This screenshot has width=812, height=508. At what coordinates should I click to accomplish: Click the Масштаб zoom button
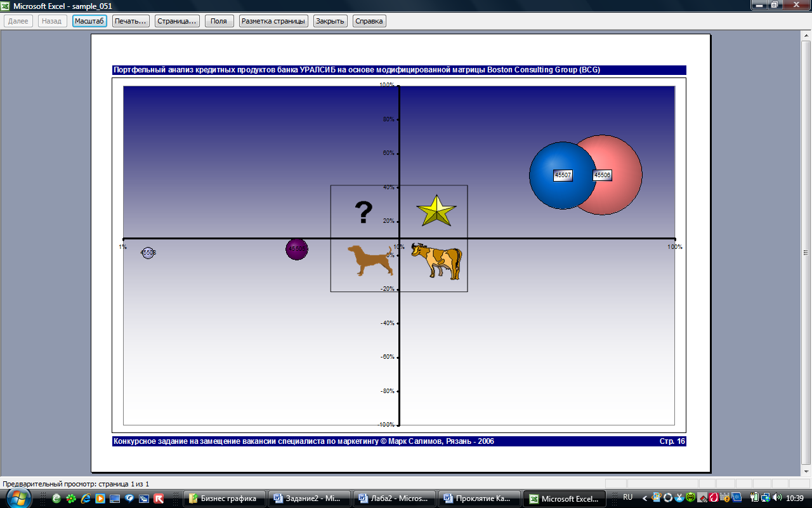89,21
